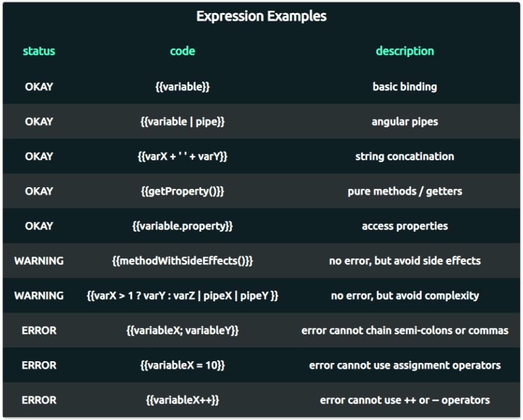
Task: Select the {{variable.property}} code cell
Action: [x=182, y=226]
